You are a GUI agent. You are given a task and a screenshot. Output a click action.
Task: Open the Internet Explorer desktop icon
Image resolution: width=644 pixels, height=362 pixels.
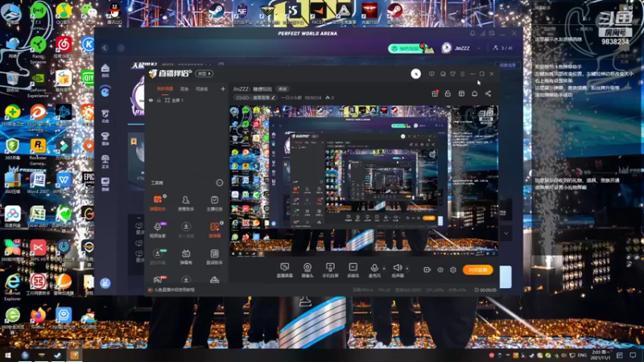[x=12, y=286]
